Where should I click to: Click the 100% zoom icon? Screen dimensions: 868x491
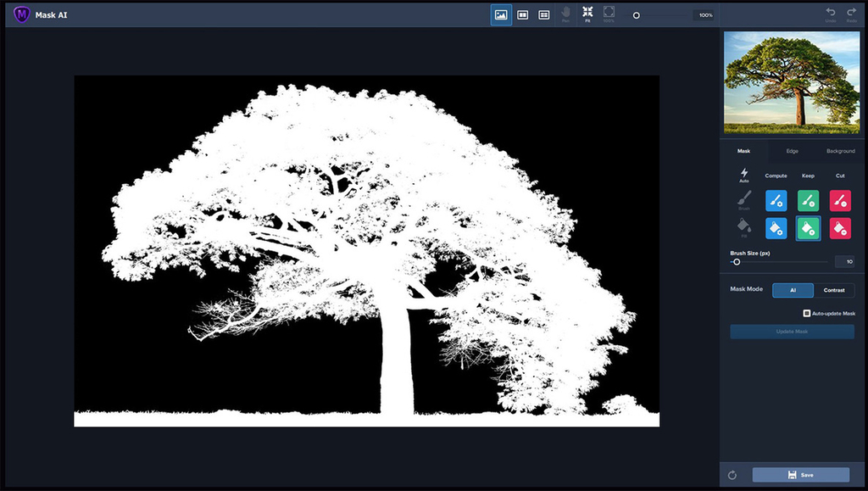[x=609, y=14]
